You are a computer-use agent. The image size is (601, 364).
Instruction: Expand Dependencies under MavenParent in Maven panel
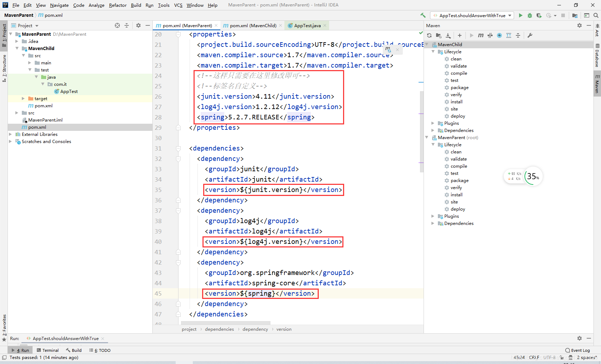point(433,223)
